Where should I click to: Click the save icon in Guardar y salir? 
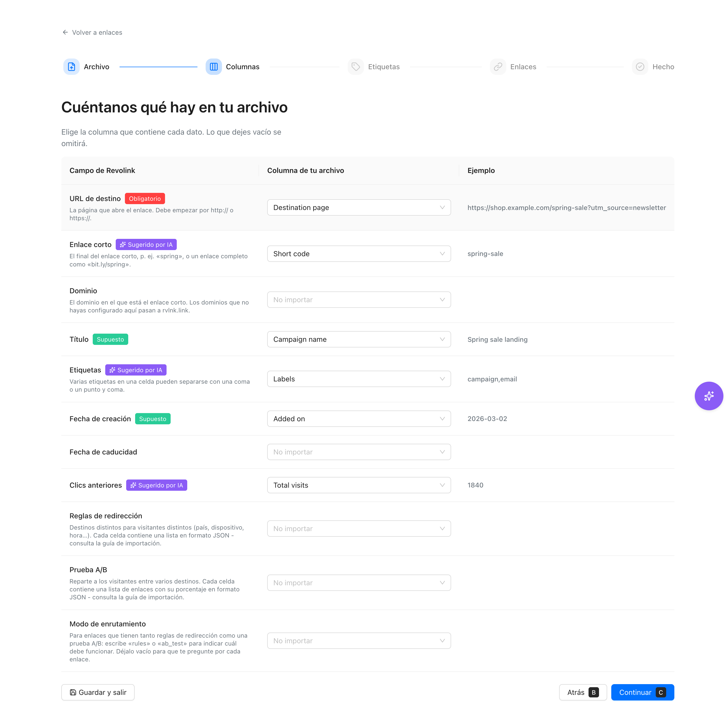pyautogui.click(x=73, y=692)
